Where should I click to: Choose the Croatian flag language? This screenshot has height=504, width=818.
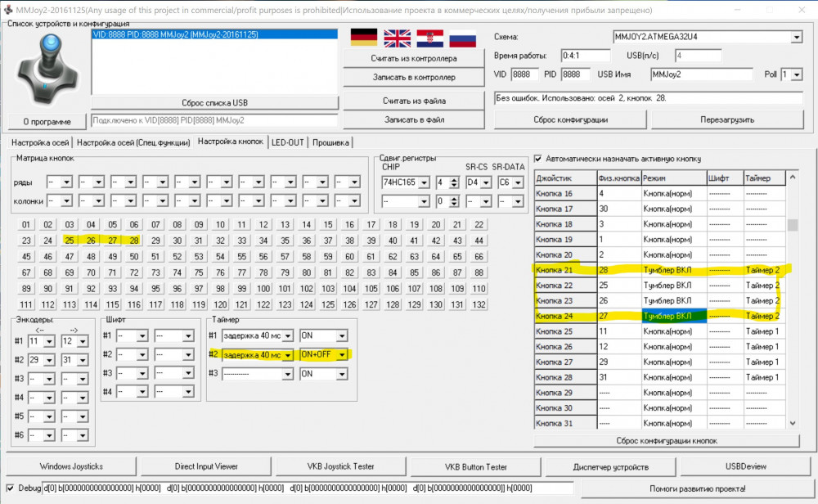430,38
